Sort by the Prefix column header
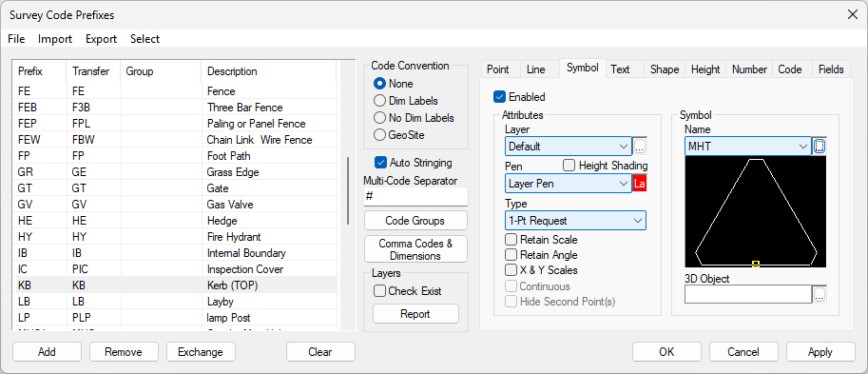 tap(39, 71)
